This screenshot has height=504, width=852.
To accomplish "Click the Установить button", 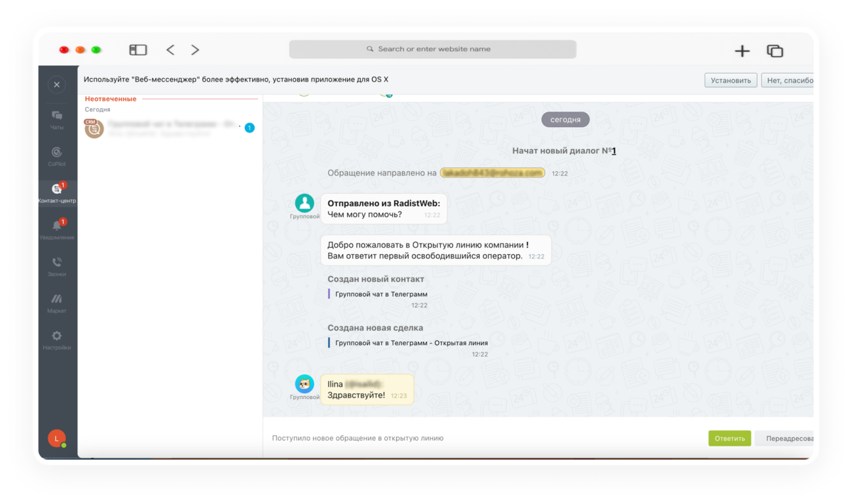I will [731, 80].
